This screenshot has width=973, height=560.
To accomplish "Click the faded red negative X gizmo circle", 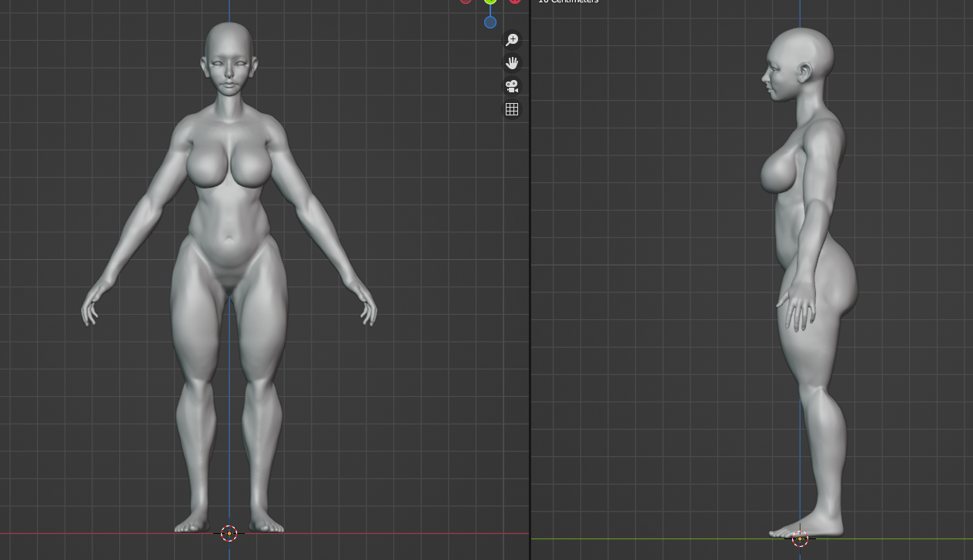I will 466,2.
